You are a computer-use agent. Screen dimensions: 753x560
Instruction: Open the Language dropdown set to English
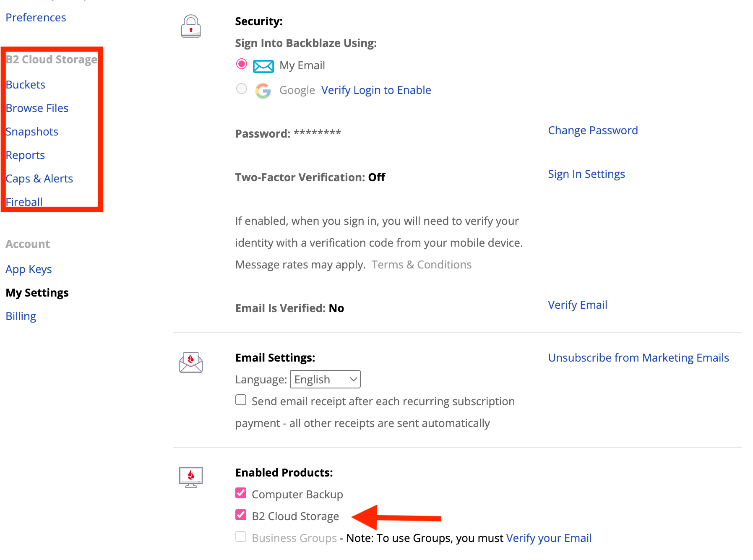pyautogui.click(x=325, y=379)
